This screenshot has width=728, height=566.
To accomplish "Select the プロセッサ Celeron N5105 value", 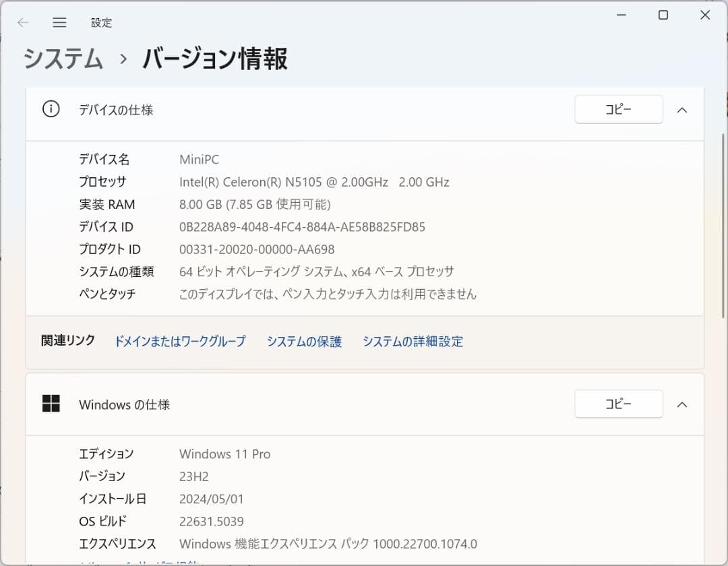I will [314, 181].
